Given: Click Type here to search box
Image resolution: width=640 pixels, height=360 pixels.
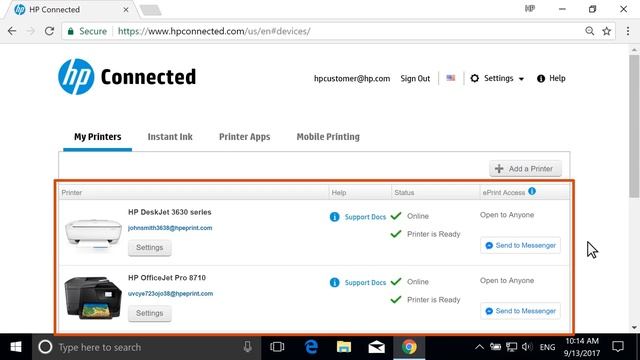Looking at the screenshot, I should (146, 347).
